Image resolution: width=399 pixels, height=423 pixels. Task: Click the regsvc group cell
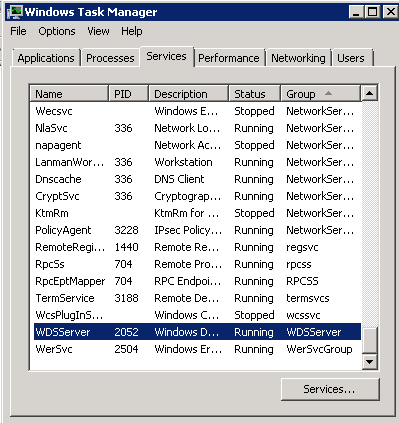click(302, 248)
